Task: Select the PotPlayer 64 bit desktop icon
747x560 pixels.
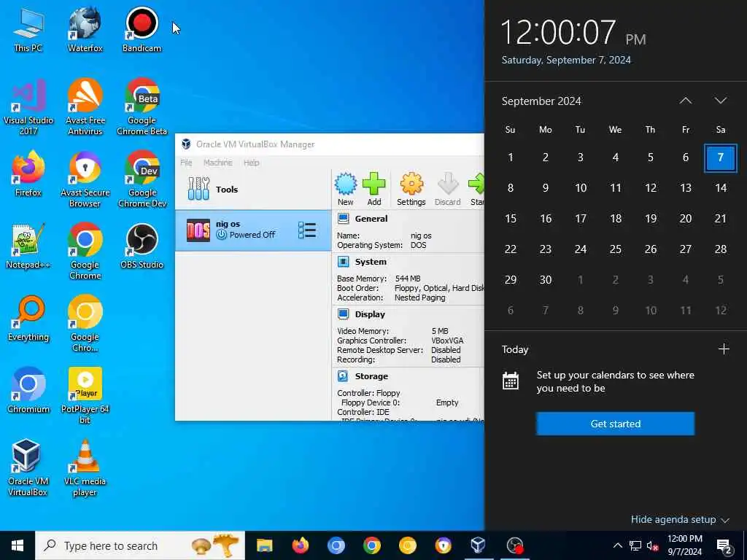Action: click(x=85, y=396)
